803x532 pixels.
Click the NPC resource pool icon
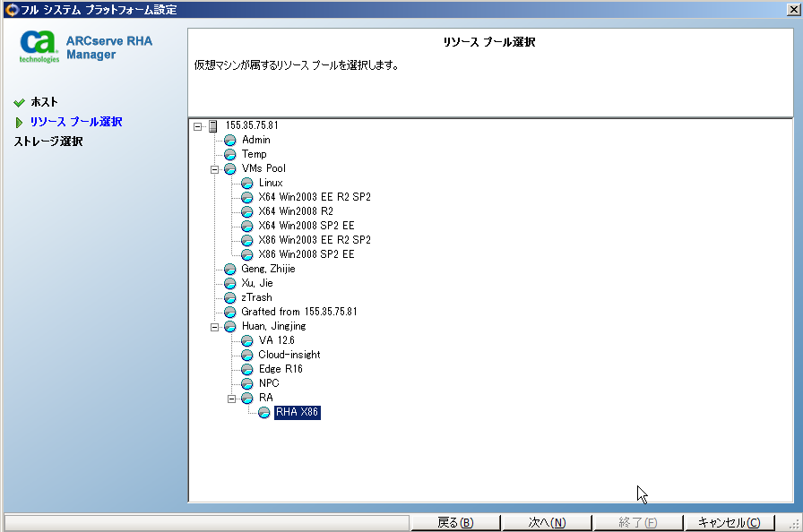[246, 383]
